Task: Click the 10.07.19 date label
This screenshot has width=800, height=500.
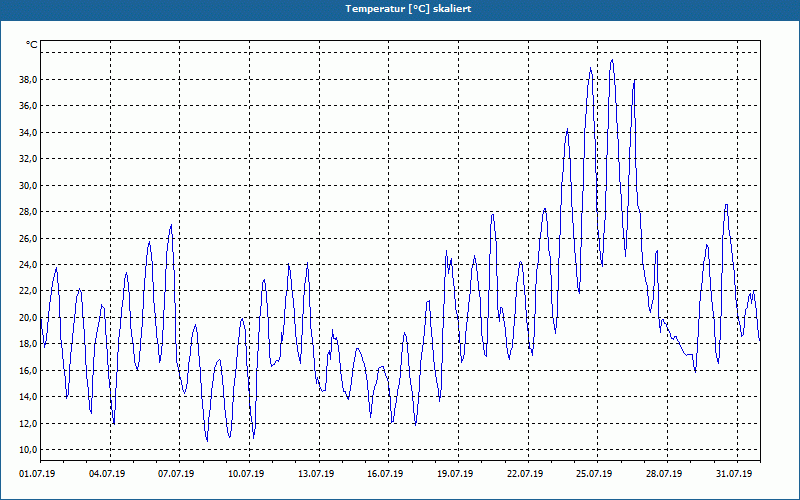Action: pos(246,474)
